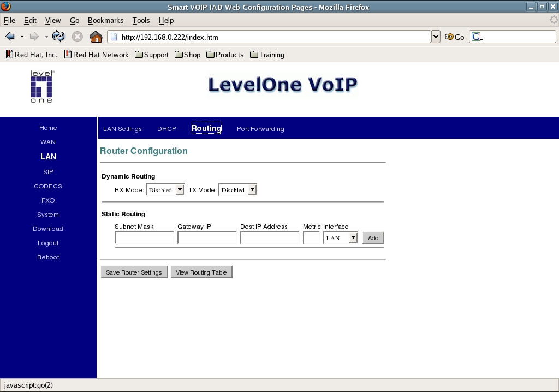Click the browser Back arrow icon
This screenshot has height=392, width=559.
(x=10, y=37)
